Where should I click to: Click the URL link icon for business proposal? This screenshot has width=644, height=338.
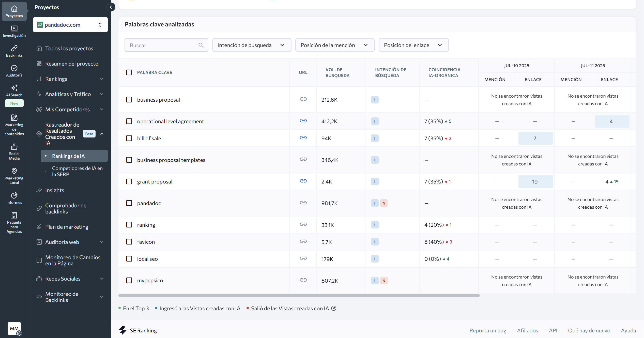tap(303, 99)
